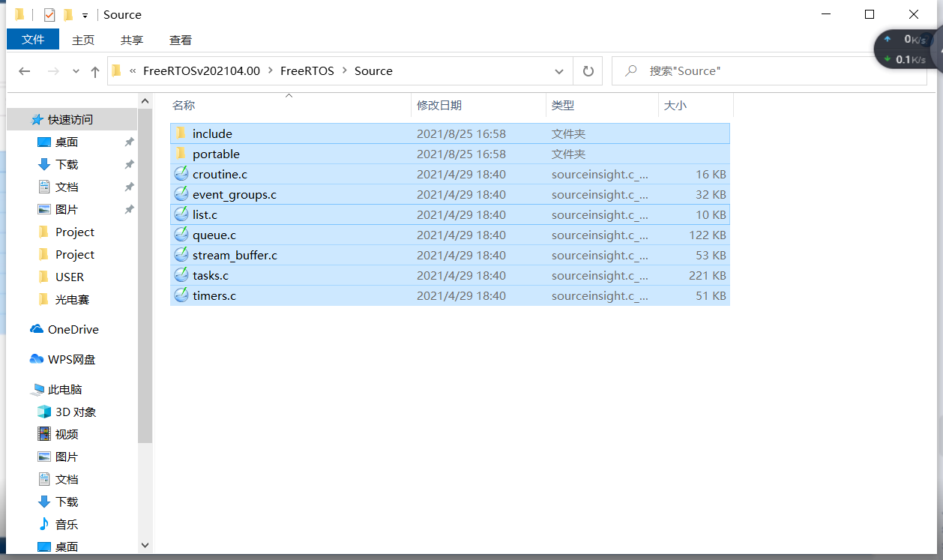The width and height of the screenshot is (943, 560).
Task: Click the 光电赛 folder icon
Action: [x=43, y=299]
